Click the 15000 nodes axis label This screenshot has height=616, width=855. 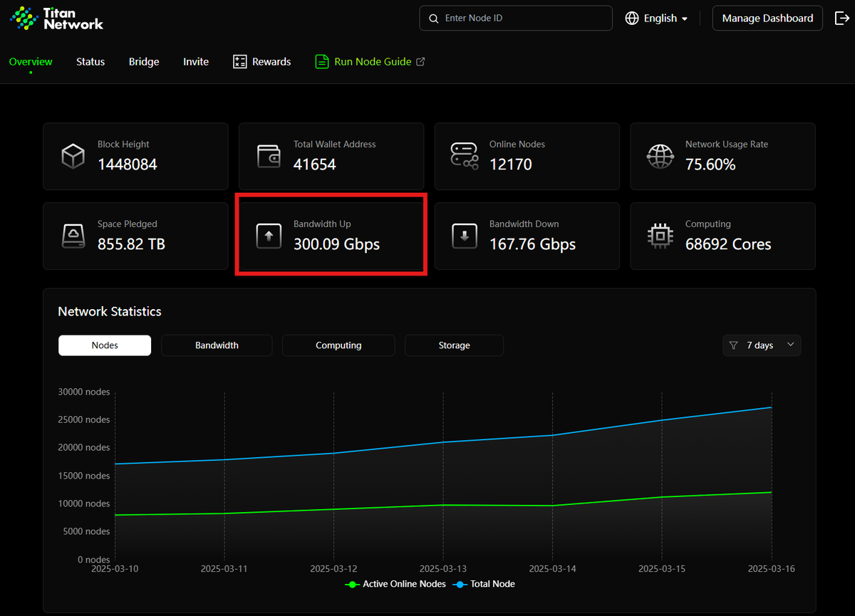point(84,476)
